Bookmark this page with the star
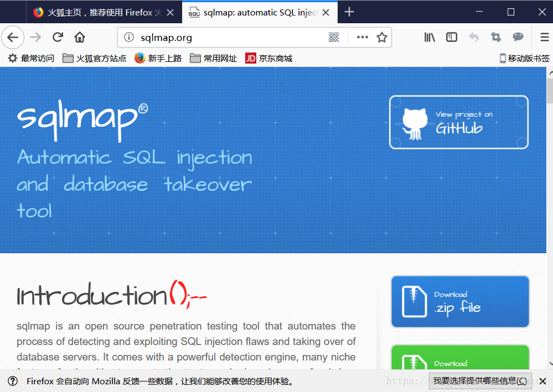Viewport: 553px width, 392px height. tap(381, 37)
